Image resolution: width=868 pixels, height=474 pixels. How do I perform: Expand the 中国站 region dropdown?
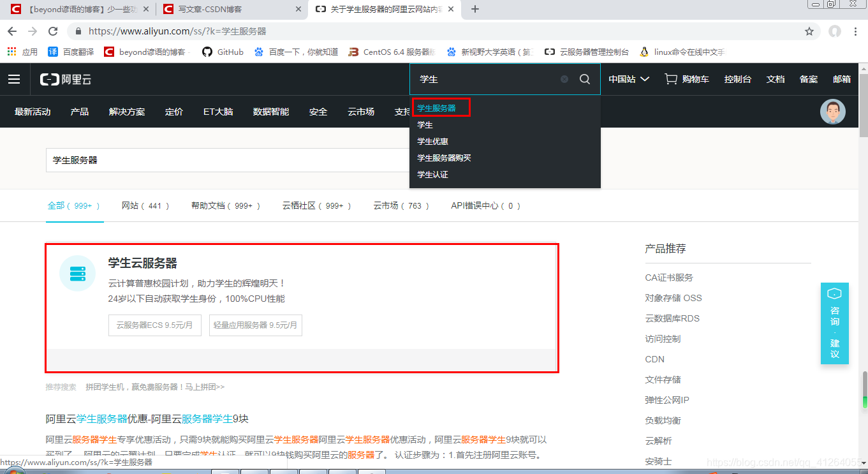(629, 79)
